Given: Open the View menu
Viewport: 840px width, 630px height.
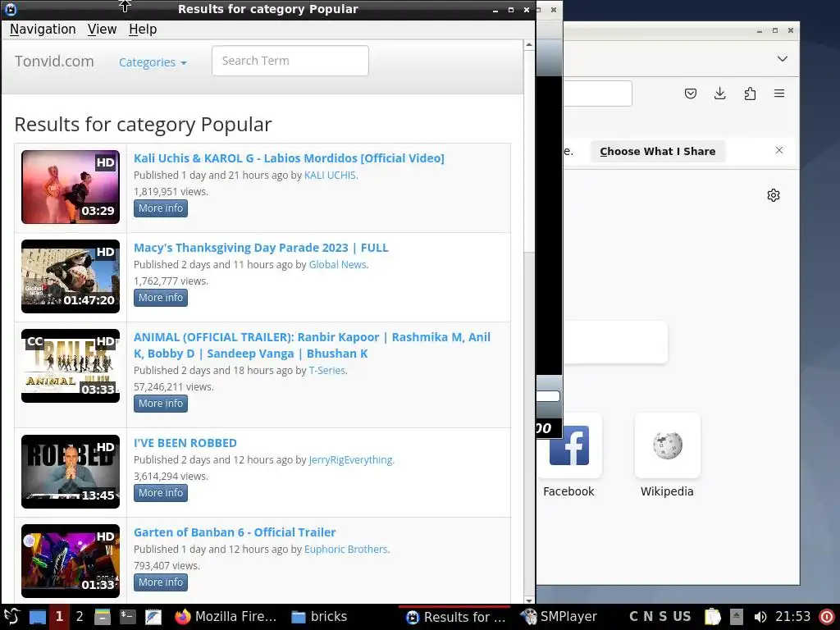Looking at the screenshot, I should (102, 29).
